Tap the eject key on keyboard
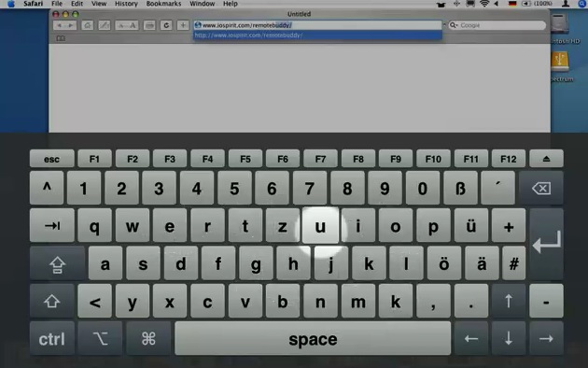 coord(546,159)
